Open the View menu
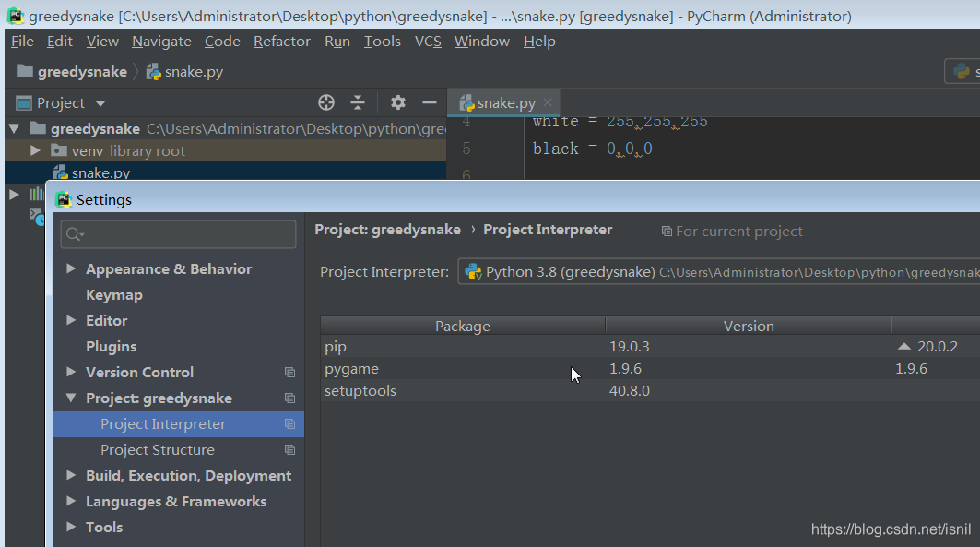980x547 pixels. pos(102,42)
